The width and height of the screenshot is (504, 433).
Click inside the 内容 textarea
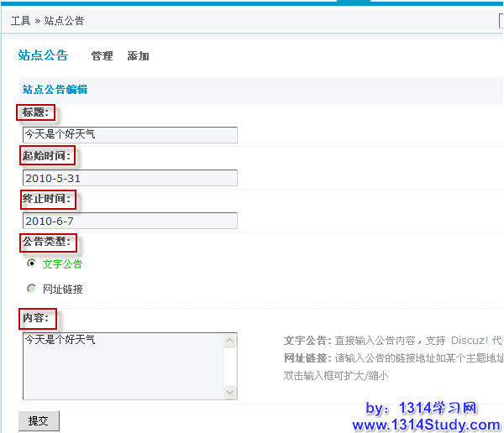(x=122, y=366)
